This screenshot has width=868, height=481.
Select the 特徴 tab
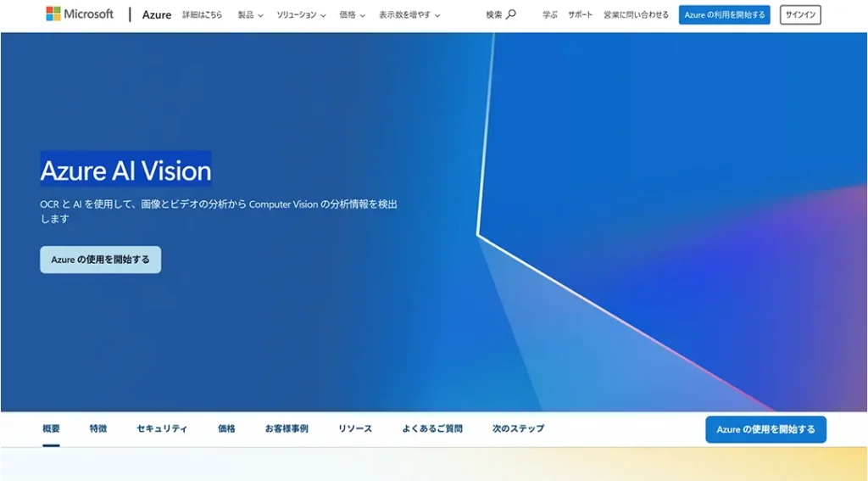[x=98, y=428]
